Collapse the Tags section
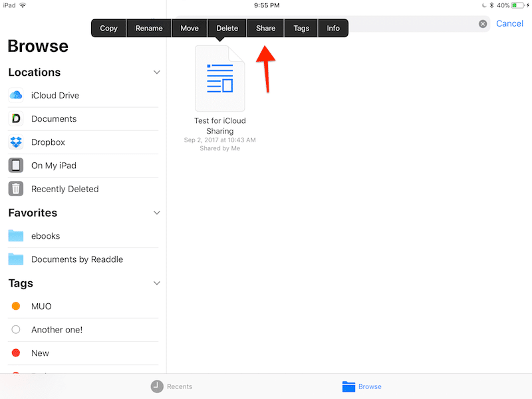 157,283
